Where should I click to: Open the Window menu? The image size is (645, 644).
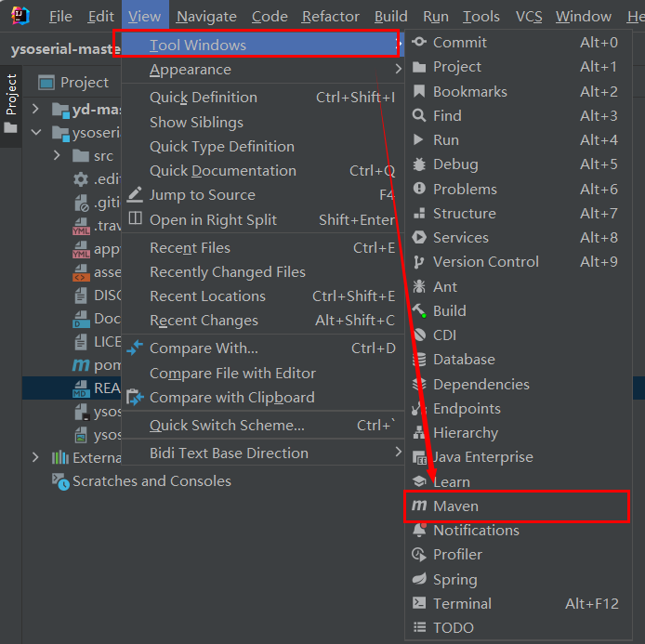[584, 17]
